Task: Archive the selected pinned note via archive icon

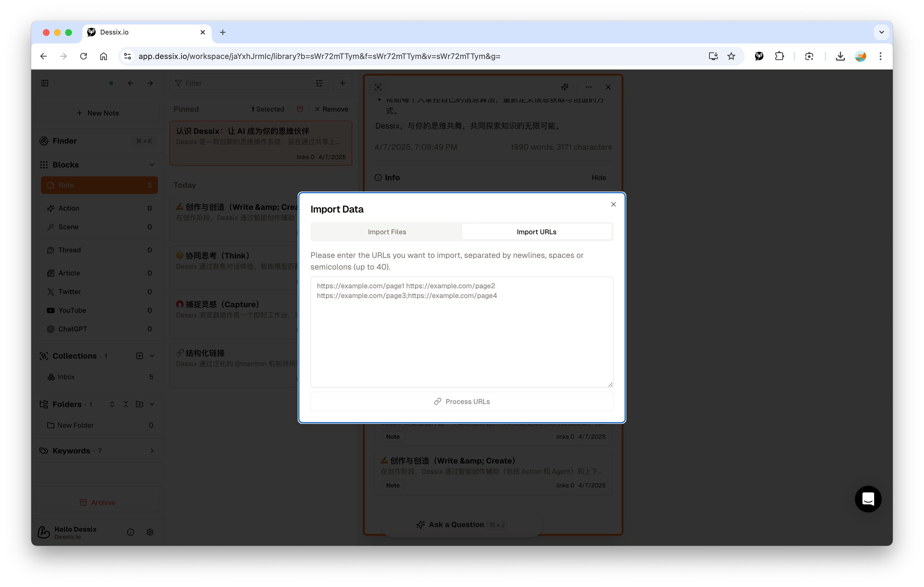Action: point(300,109)
